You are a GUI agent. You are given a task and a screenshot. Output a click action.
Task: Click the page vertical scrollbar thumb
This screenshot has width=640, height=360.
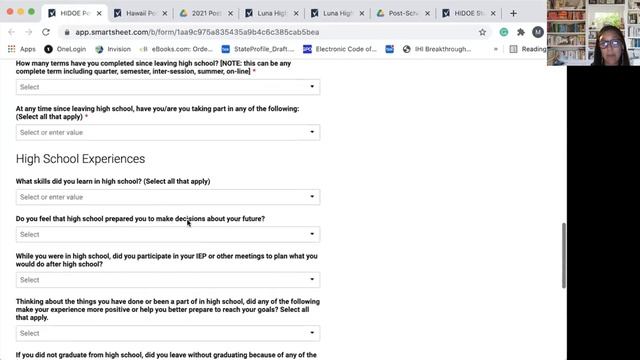click(x=564, y=256)
